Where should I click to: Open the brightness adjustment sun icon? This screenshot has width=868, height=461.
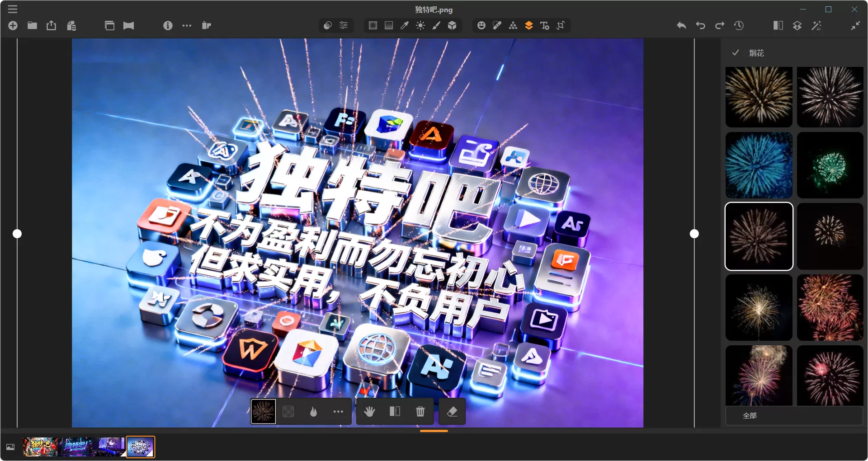[x=420, y=26]
